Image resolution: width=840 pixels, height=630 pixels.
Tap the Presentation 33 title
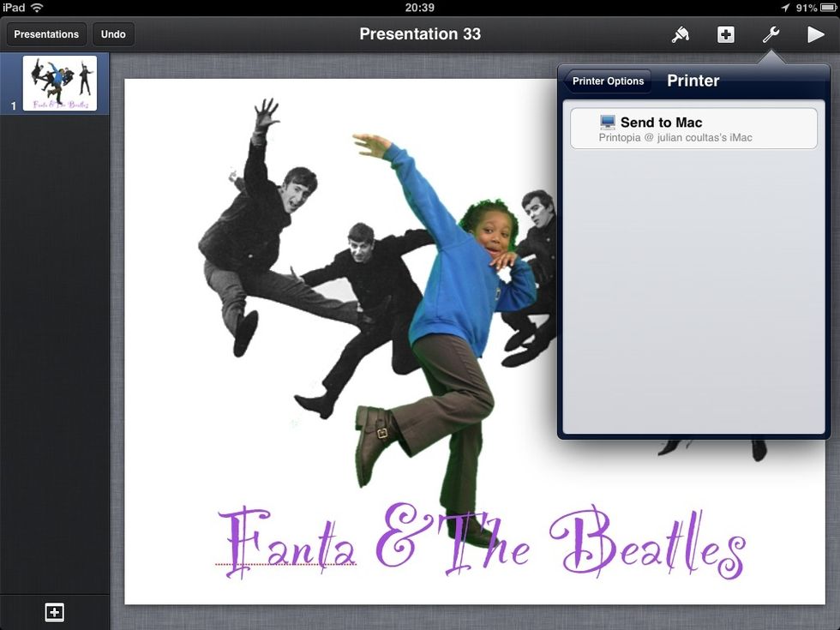point(419,34)
